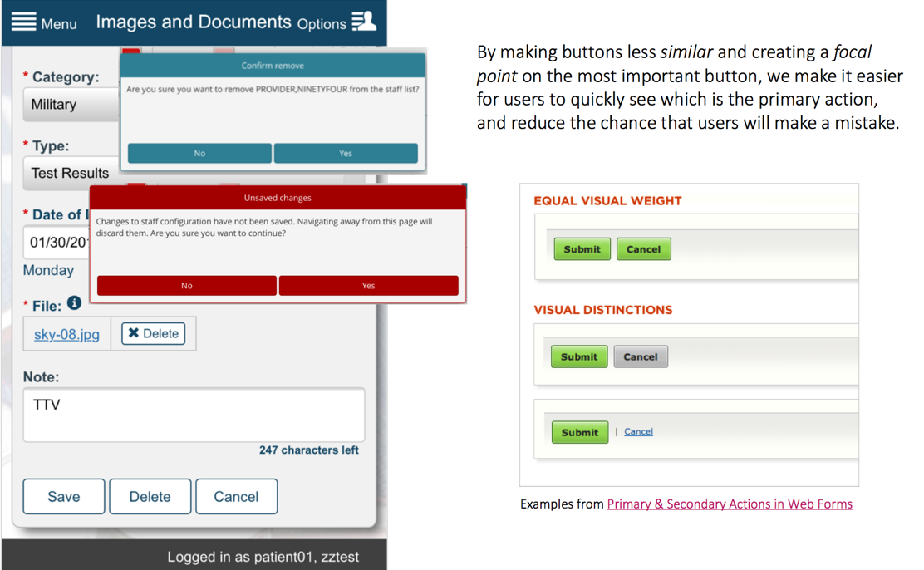
Task: Open the Category dropdown showing Military
Action: pyautogui.click(x=71, y=105)
